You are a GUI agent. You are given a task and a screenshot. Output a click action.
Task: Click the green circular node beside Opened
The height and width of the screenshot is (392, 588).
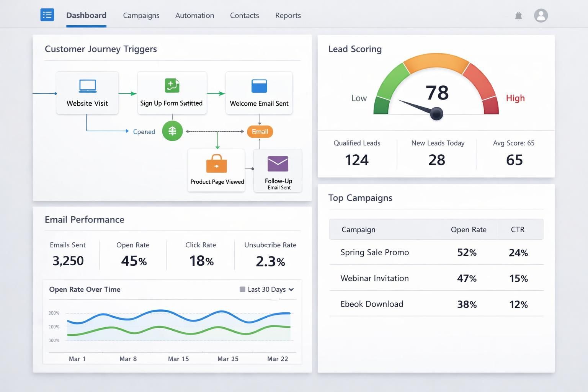[x=172, y=131]
